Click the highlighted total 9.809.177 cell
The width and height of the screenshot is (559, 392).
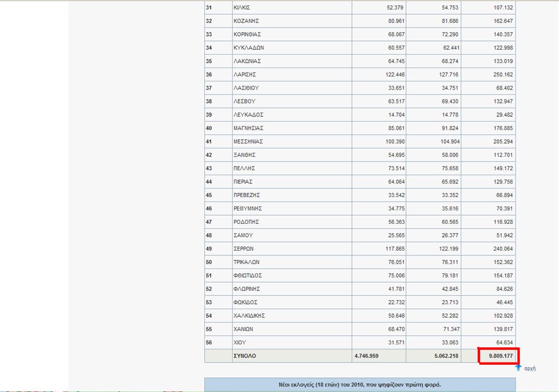point(498,356)
